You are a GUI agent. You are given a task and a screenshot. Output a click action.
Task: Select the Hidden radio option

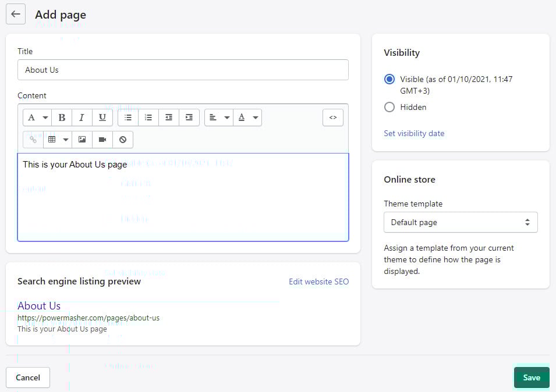[x=389, y=107]
